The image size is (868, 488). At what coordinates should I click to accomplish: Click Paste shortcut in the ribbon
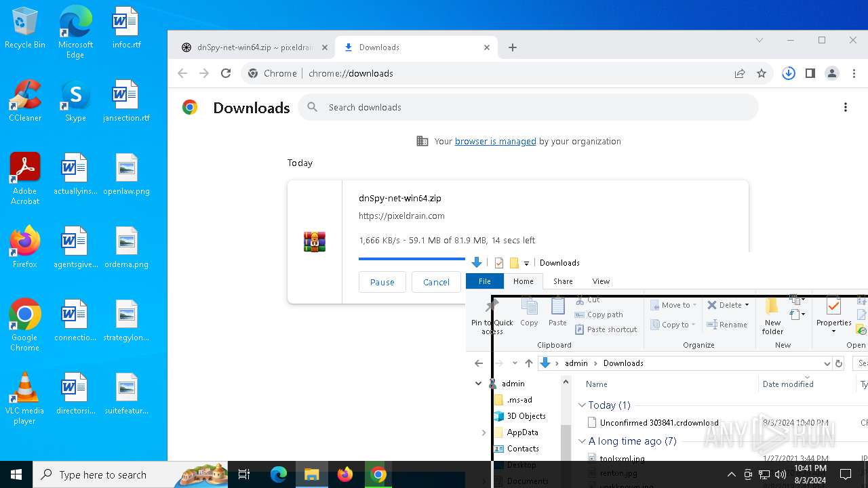pyautogui.click(x=606, y=329)
